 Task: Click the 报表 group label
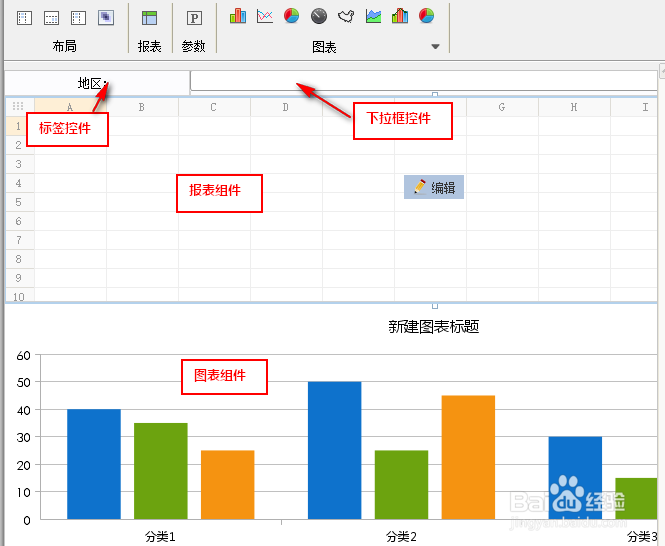[x=149, y=46]
